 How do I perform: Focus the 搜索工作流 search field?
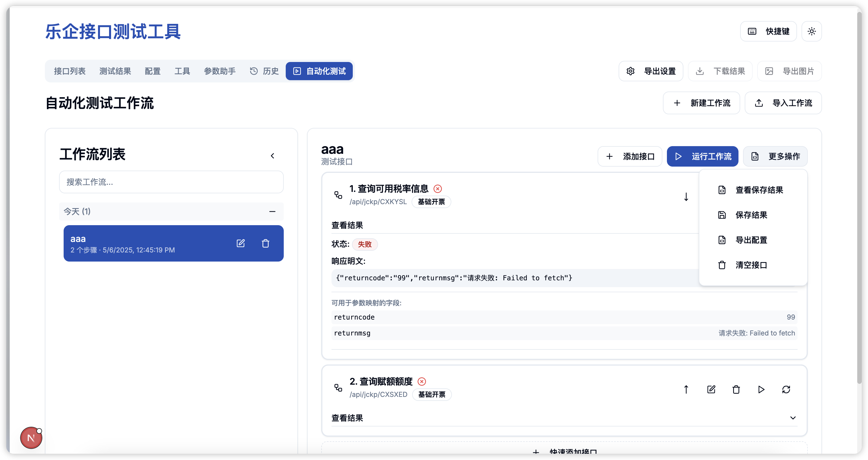coord(171,182)
